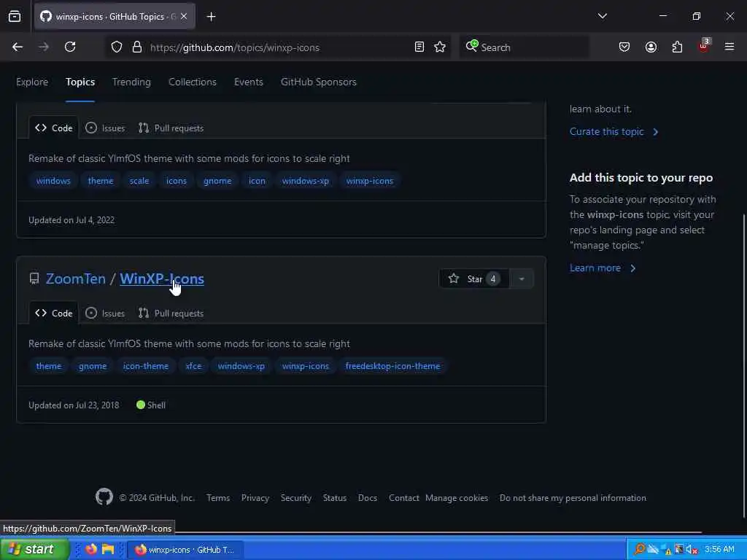
Task: Click windows-xp tag in ZoomTen card
Action: coord(241,366)
